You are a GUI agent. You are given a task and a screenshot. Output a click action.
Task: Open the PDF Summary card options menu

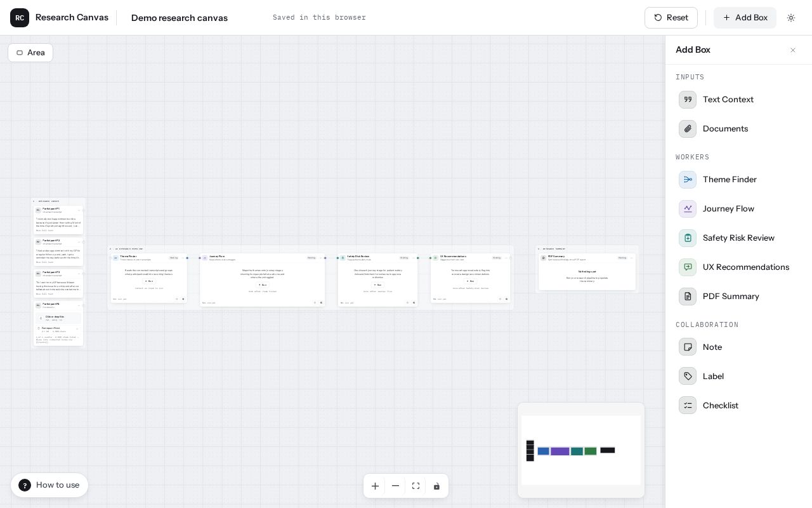(632, 258)
